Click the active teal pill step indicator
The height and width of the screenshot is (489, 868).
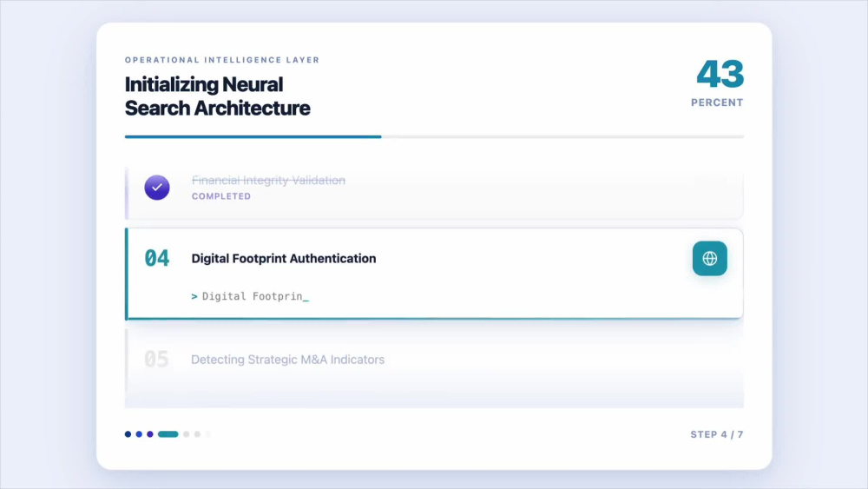168,434
